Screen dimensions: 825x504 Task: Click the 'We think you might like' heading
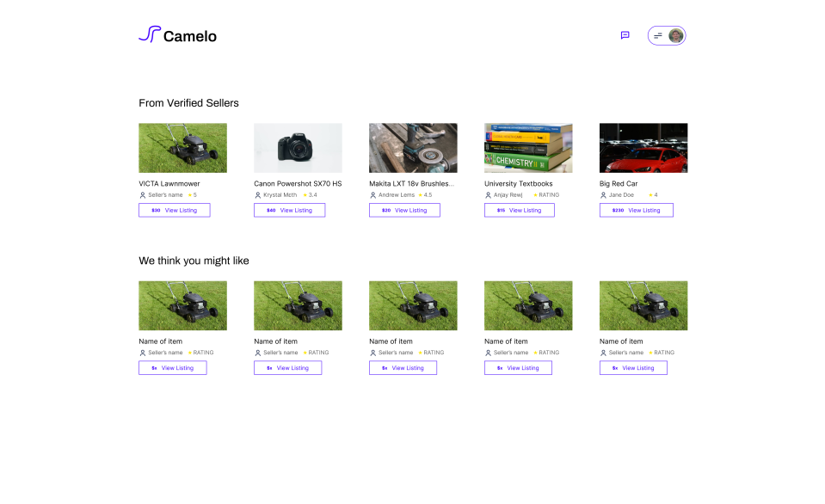(x=194, y=261)
